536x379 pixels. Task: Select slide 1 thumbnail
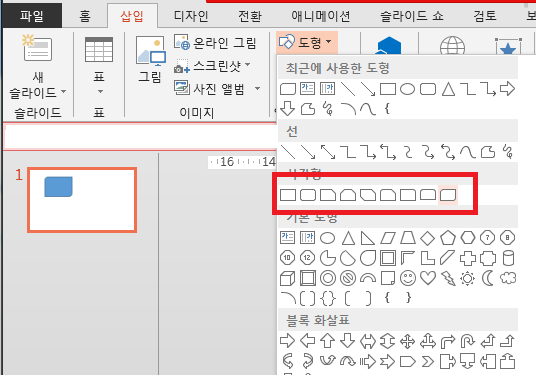point(82,200)
